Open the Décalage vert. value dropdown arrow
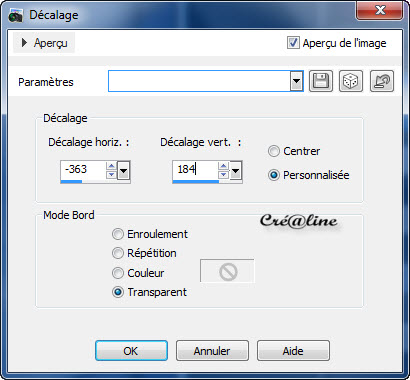The image size is (410, 380). click(235, 171)
